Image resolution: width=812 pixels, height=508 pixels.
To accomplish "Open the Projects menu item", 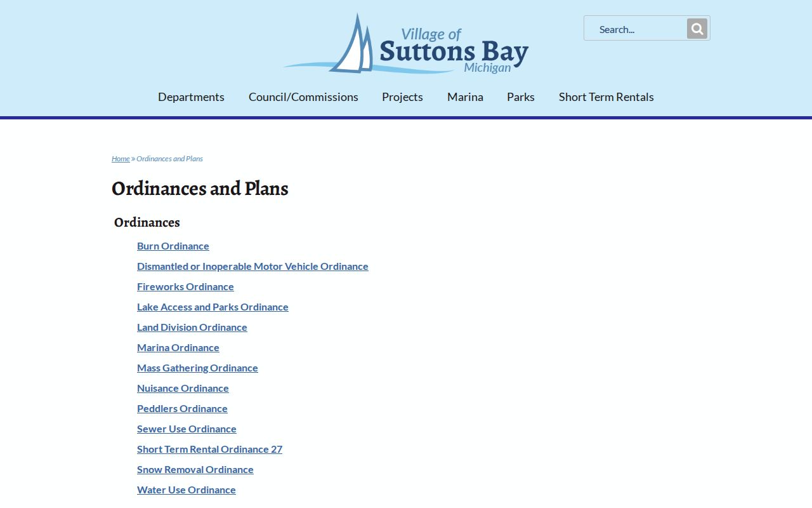I will (x=402, y=97).
